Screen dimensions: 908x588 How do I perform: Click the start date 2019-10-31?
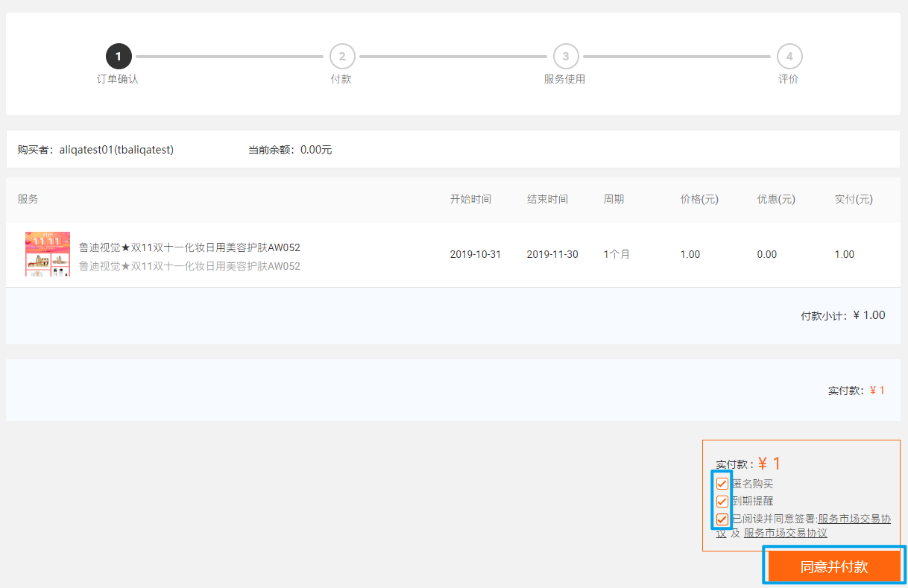(476, 254)
